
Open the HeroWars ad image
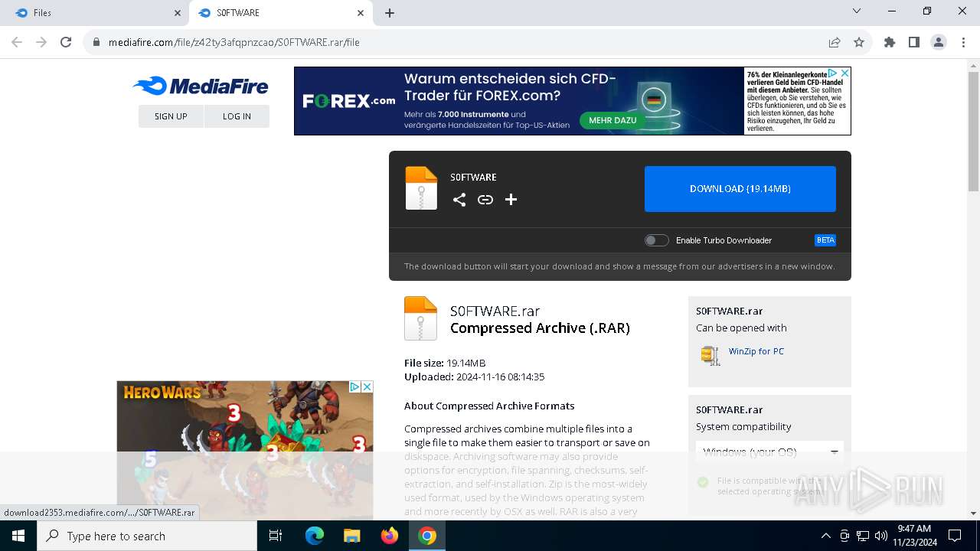pos(245,450)
